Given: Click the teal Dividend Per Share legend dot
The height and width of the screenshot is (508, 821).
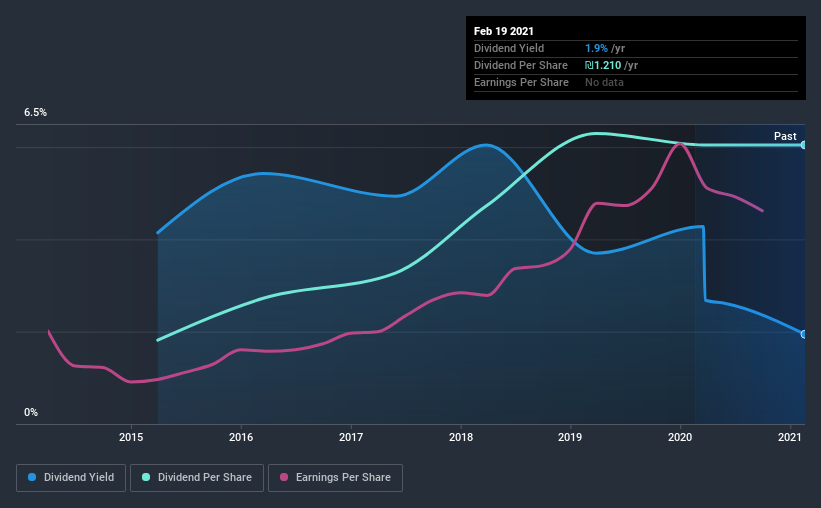Looking at the screenshot, I should click(146, 477).
